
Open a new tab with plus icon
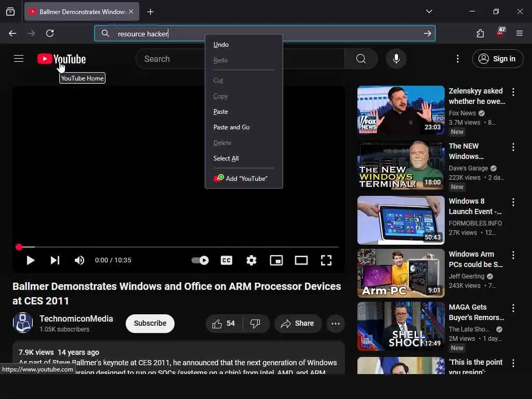point(150,12)
